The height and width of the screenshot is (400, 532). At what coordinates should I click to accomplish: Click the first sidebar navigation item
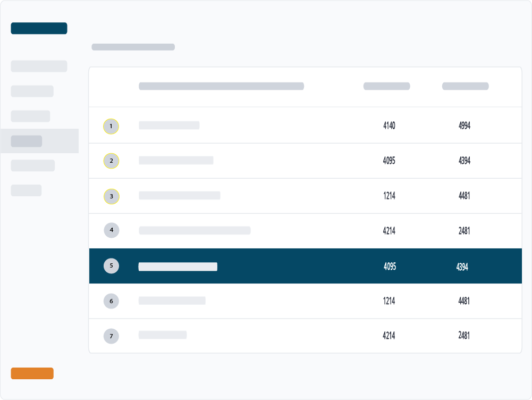click(39, 66)
